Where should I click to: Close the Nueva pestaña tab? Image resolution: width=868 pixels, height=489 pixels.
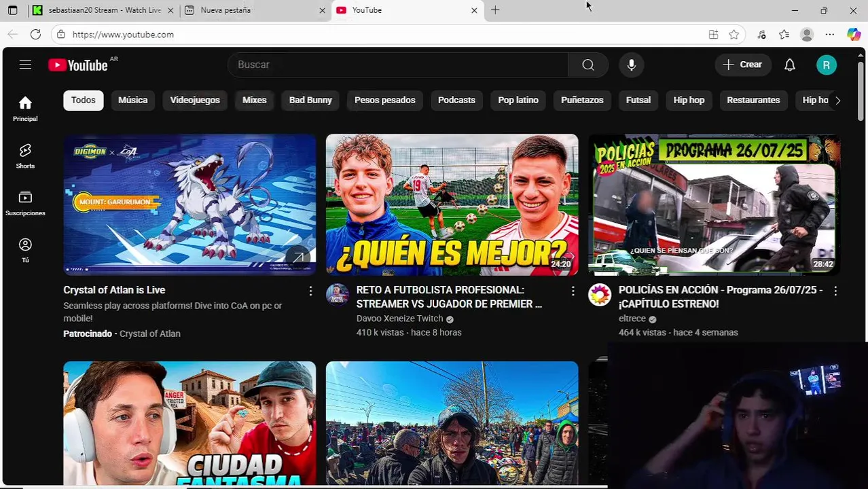click(323, 10)
